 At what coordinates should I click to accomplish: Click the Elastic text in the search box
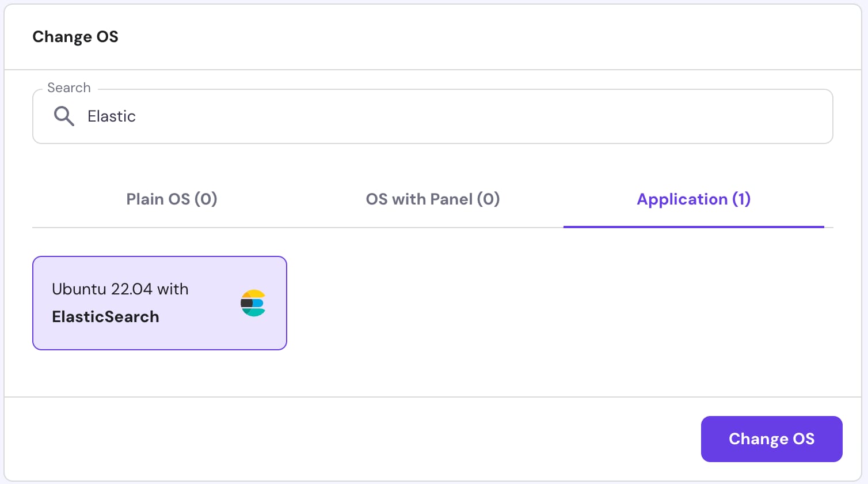coord(111,116)
